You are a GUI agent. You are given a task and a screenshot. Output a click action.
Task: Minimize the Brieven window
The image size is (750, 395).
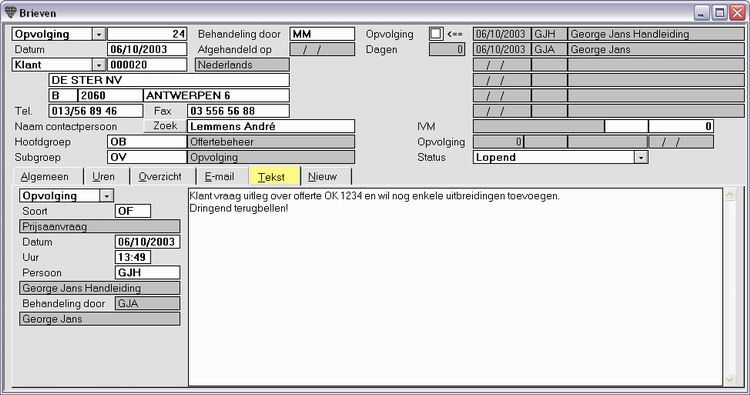click(702, 13)
